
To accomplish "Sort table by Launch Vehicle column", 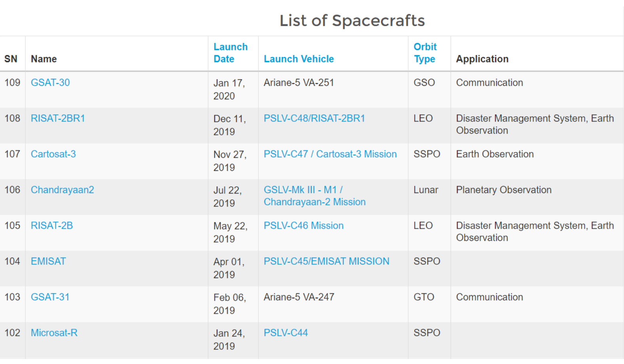I will (299, 59).
